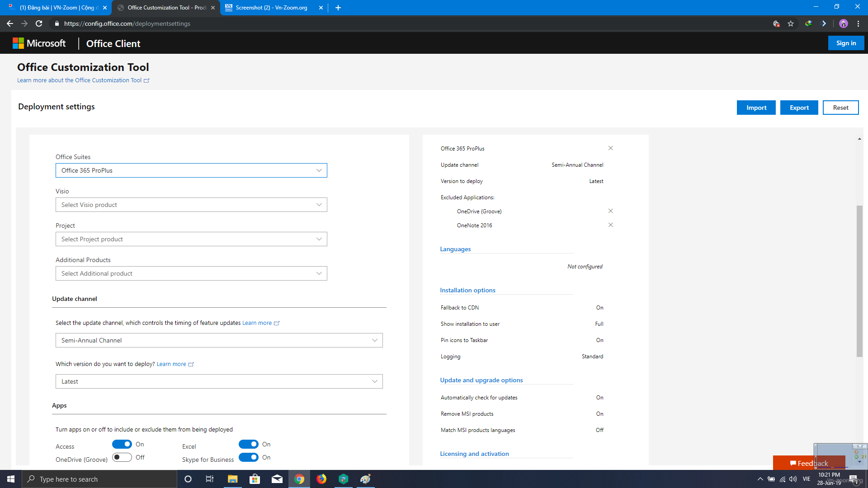The width and height of the screenshot is (868, 488).
Task: Click the site security lock icon
Action: click(x=57, y=23)
